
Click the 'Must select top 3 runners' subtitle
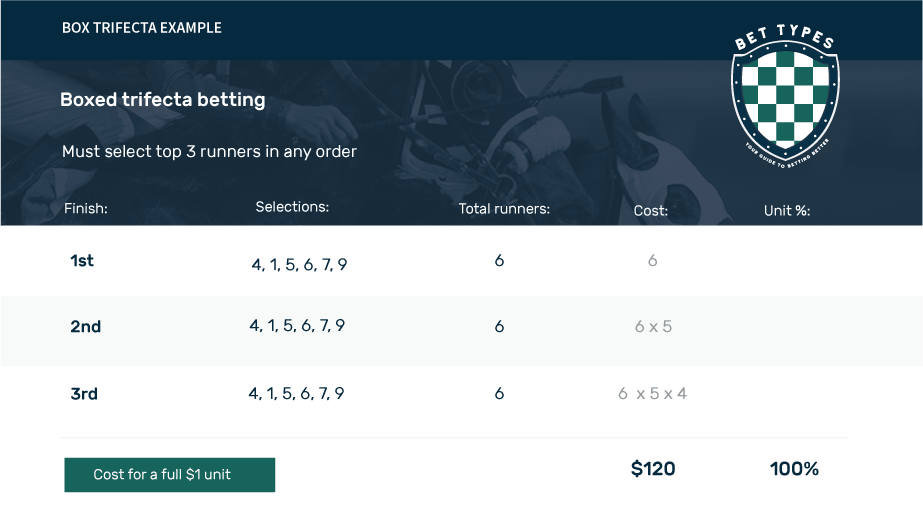tap(209, 152)
